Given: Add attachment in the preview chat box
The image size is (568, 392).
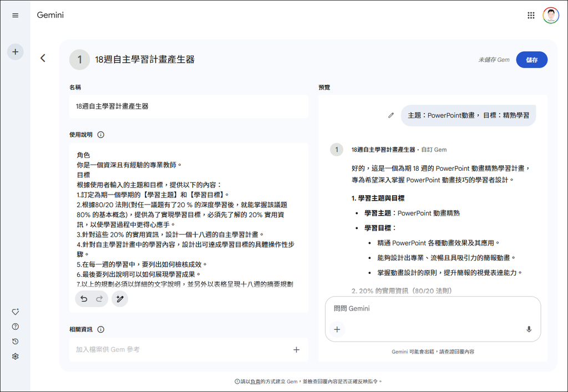Looking at the screenshot, I should point(337,329).
